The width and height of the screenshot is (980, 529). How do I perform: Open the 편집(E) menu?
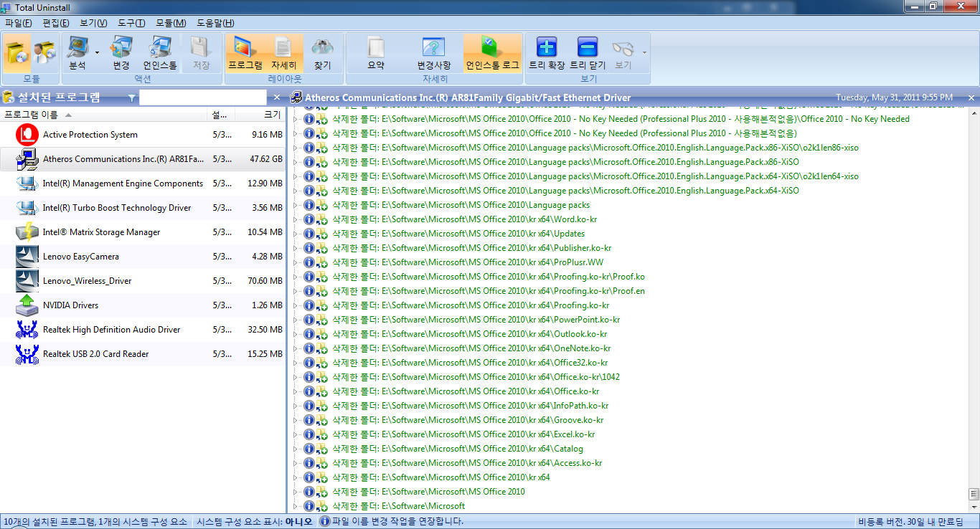[x=55, y=23]
